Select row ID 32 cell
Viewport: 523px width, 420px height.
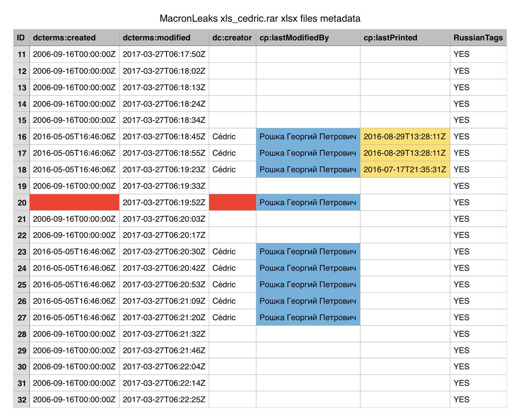click(x=21, y=400)
